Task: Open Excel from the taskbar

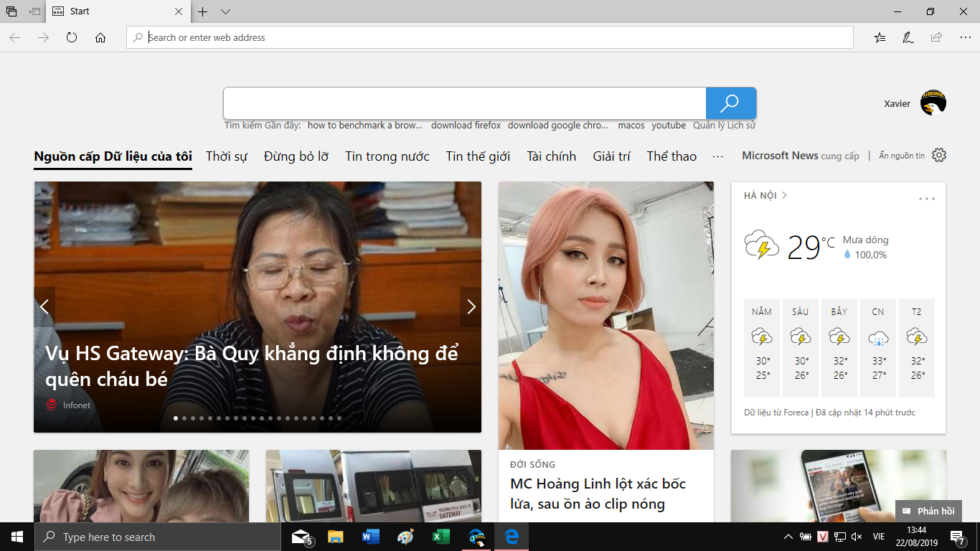Action: coord(441,537)
